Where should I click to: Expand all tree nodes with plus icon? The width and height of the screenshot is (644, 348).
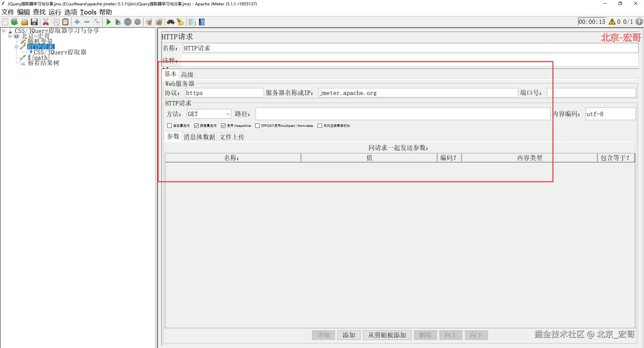77,22
